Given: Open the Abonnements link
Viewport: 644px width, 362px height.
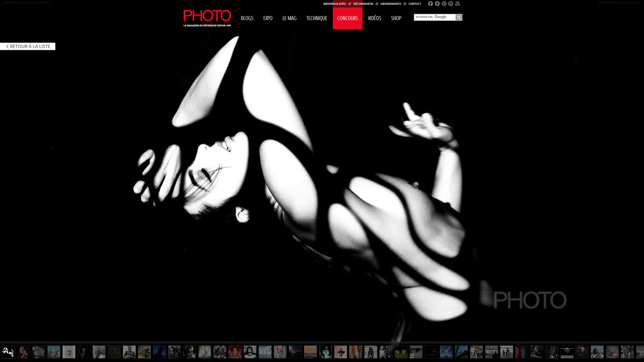Looking at the screenshot, I should (x=390, y=4).
